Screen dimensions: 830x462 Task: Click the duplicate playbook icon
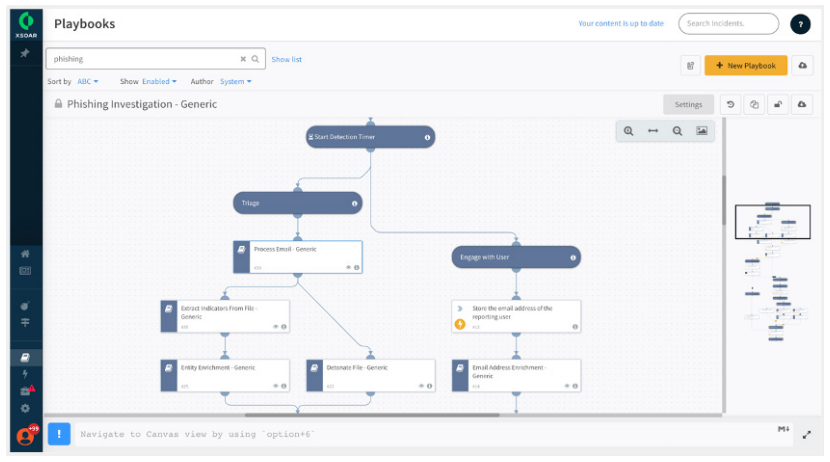click(x=754, y=104)
